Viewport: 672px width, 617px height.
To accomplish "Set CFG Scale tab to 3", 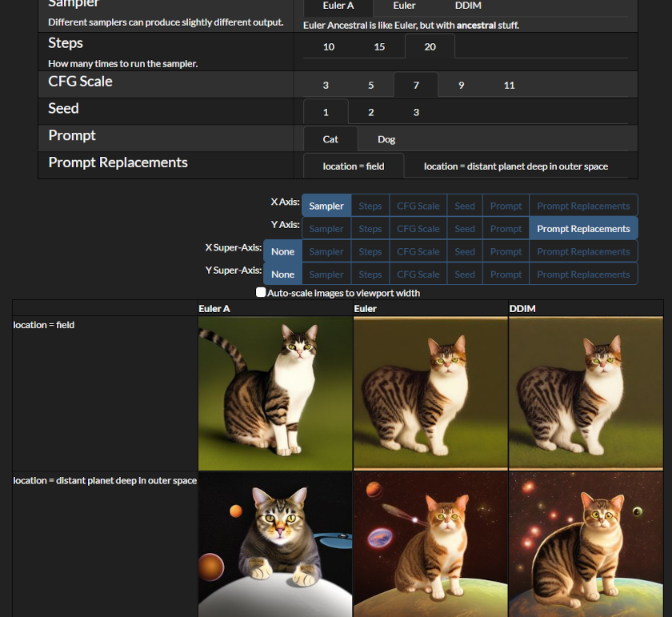I will click(326, 86).
